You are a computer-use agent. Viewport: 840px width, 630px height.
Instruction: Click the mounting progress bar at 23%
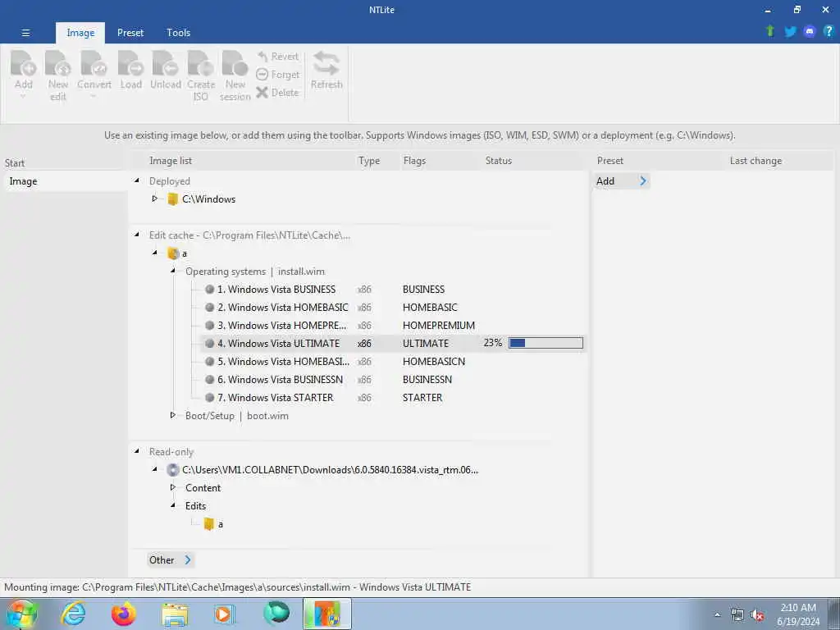546,343
